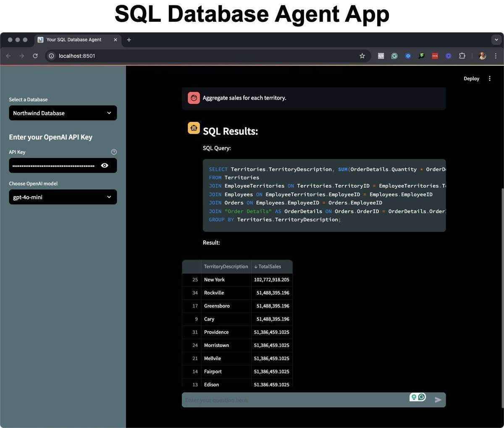The height and width of the screenshot is (428, 504).
Task: Reload the page with the browser refresh icon
Action: coord(35,56)
